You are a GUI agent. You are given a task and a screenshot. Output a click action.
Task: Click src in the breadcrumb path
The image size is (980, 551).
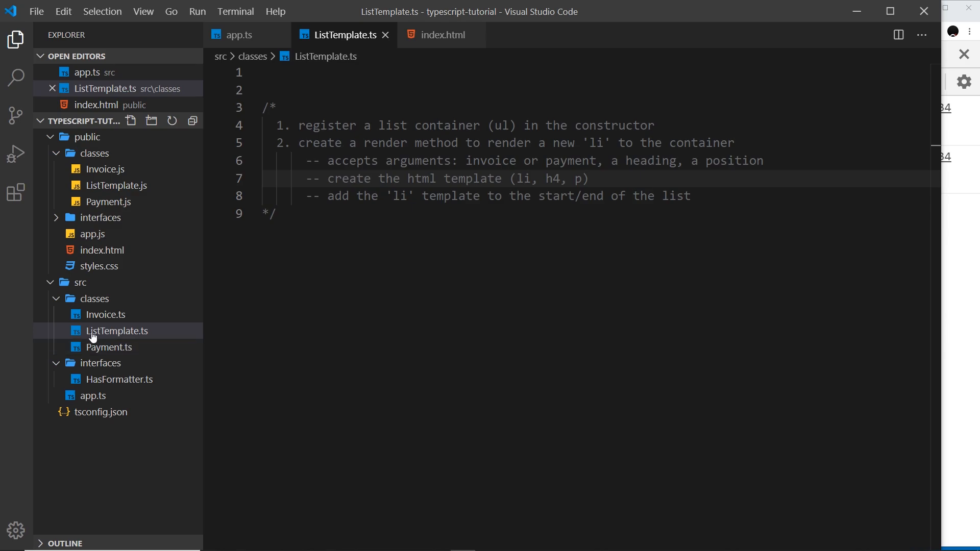pyautogui.click(x=220, y=56)
